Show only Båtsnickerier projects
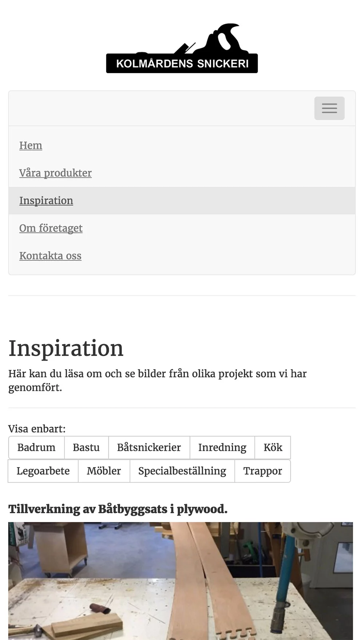The width and height of the screenshot is (364, 640). (149, 447)
